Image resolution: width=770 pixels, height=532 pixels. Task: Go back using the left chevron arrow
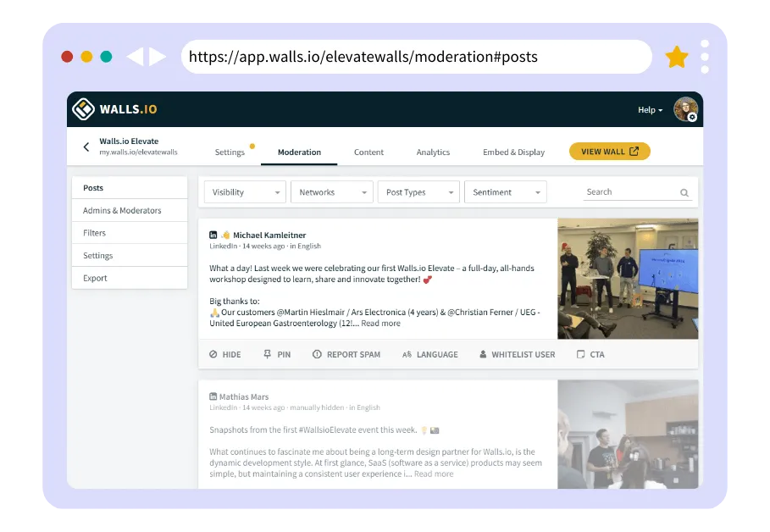click(x=86, y=147)
